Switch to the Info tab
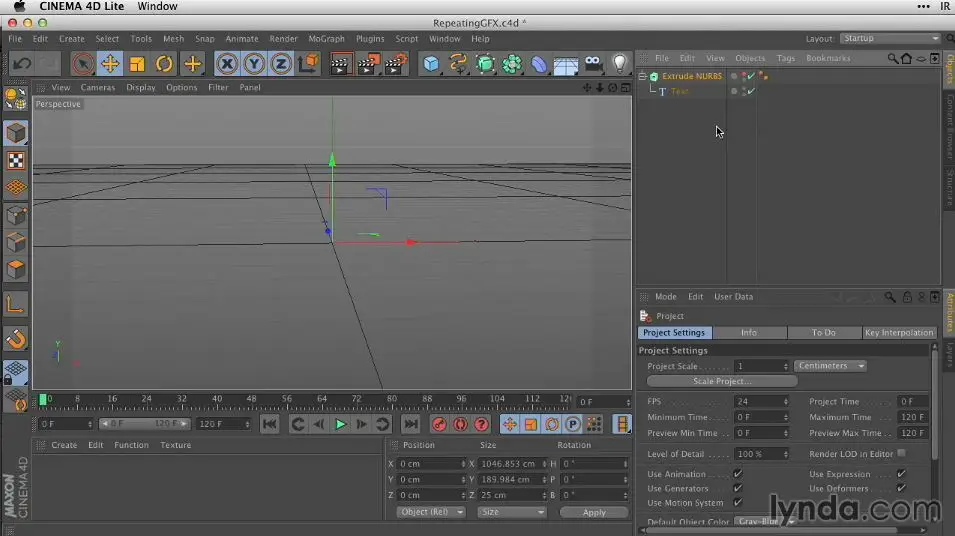This screenshot has height=536, width=955. pyautogui.click(x=749, y=333)
